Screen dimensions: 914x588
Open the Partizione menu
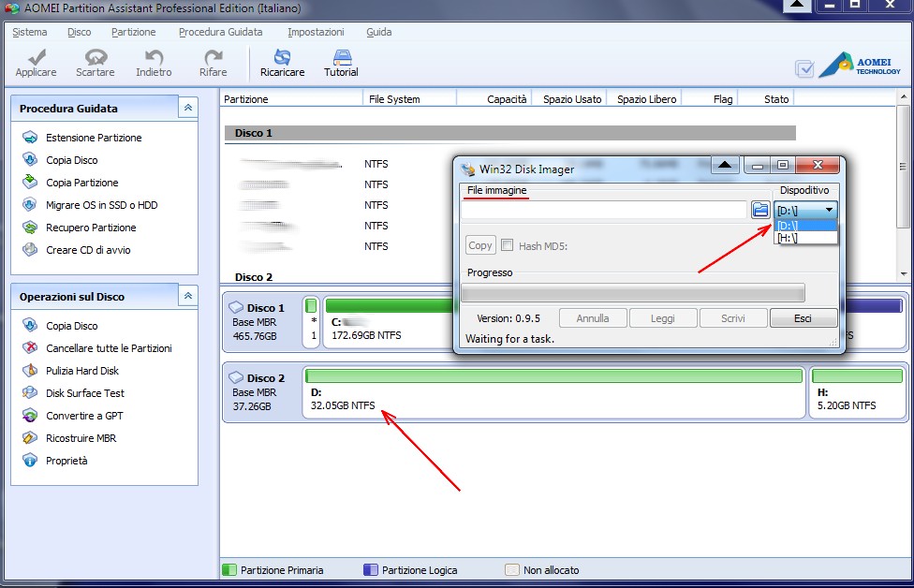click(133, 32)
